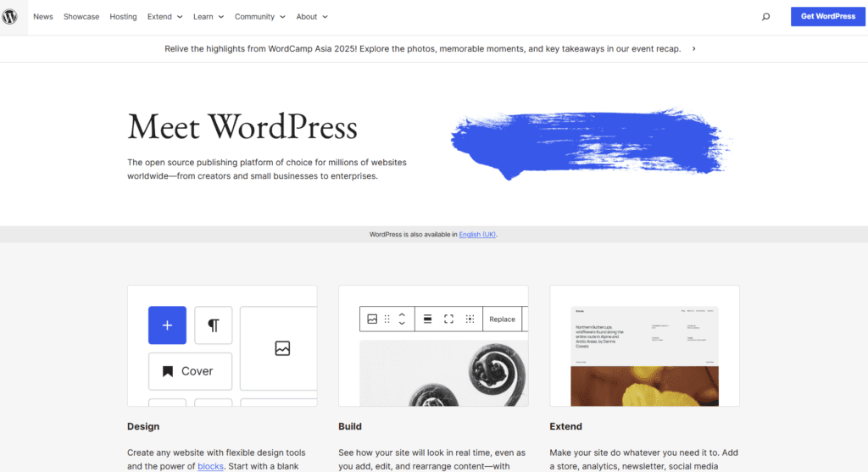Click the blue plus add-block icon
868x472 pixels.
(167, 325)
